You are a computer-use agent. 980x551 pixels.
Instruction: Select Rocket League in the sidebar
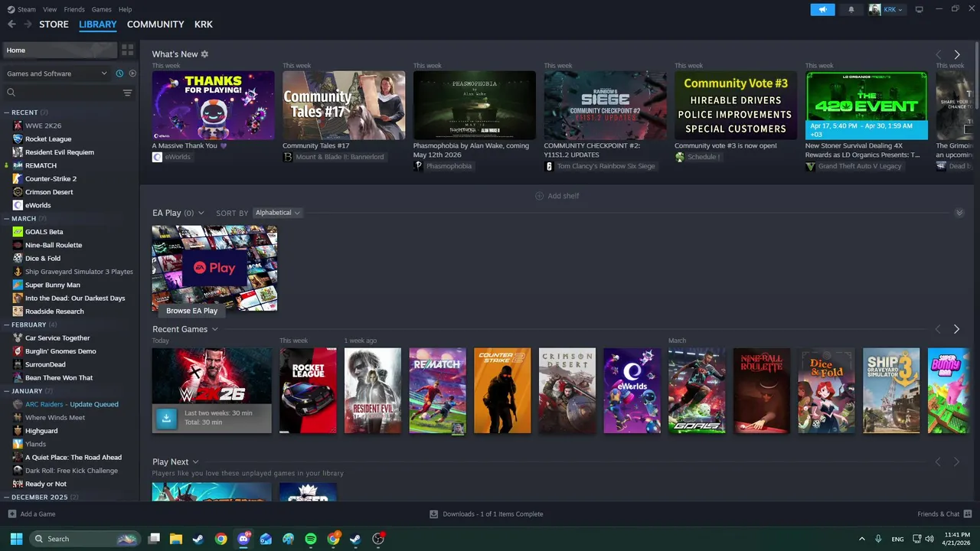[48, 139]
